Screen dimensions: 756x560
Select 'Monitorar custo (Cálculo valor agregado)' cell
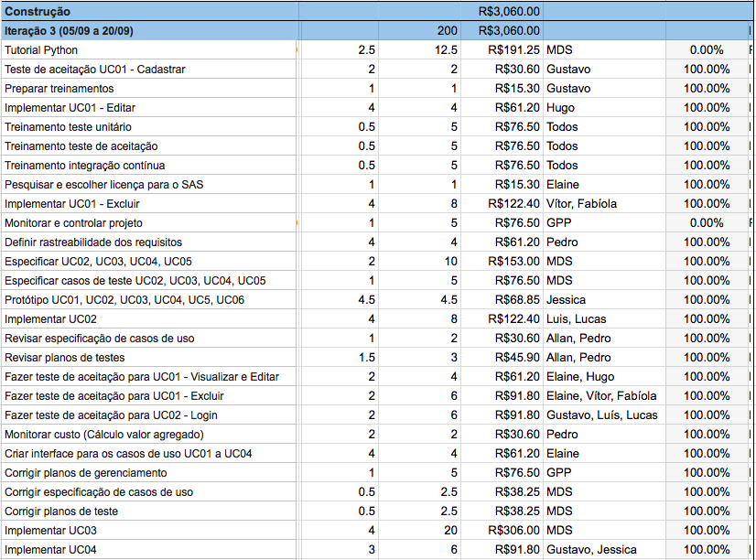pos(148,435)
